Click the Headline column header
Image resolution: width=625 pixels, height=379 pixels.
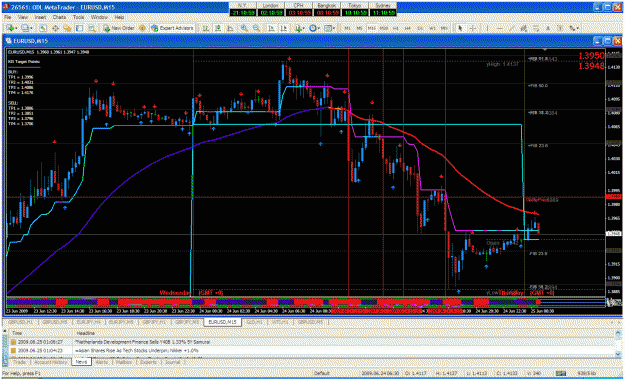click(85, 333)
